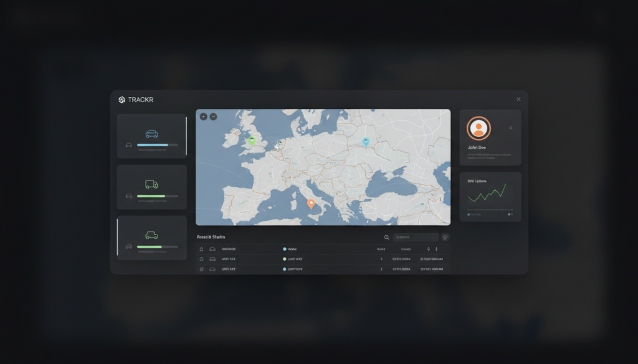This screenshot has width=638, height=364.
Task: Click the blue car icon in first card
Action: 151,134
